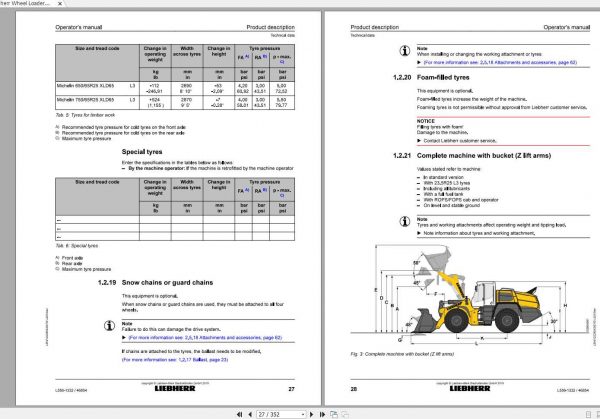Jump to the last page
This screenshot has width=600, height=419.
pos(322,414)
